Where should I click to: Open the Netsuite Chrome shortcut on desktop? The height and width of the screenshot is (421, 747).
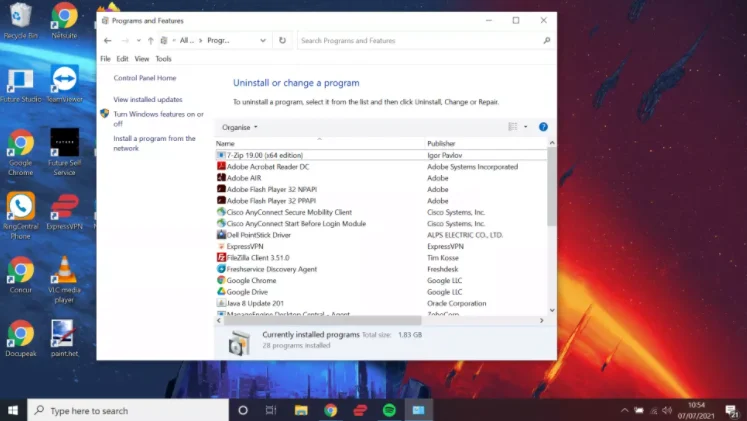(x=64, y=21)
